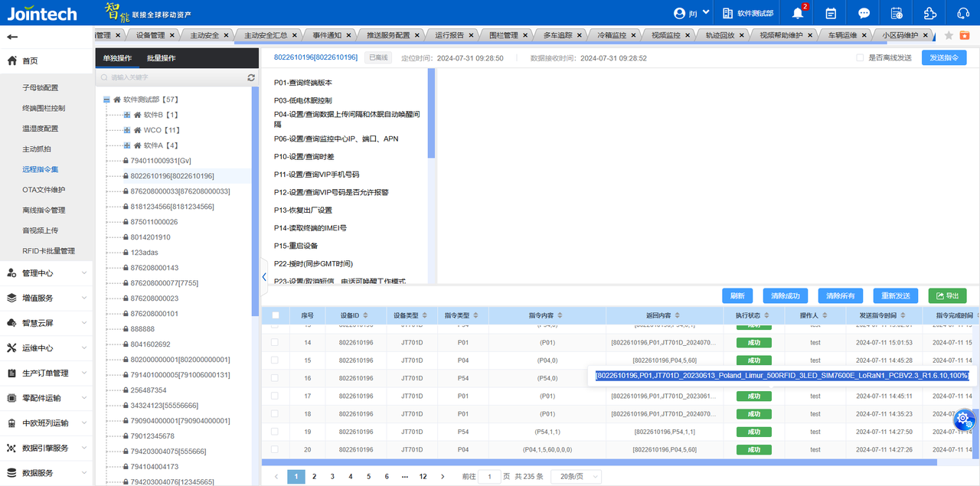Click the horizontal scrollbar under the table

[599, 462]
